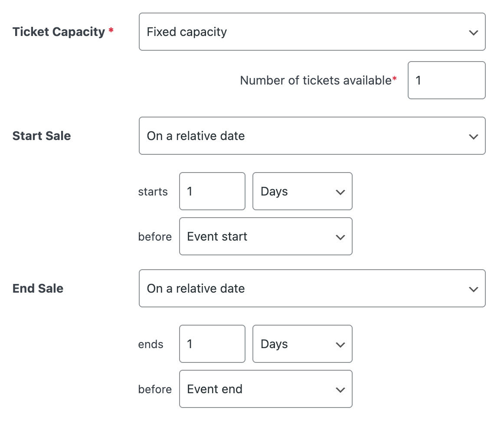
Task: Click the Number of tickets available label
Action: click(316, 80)
